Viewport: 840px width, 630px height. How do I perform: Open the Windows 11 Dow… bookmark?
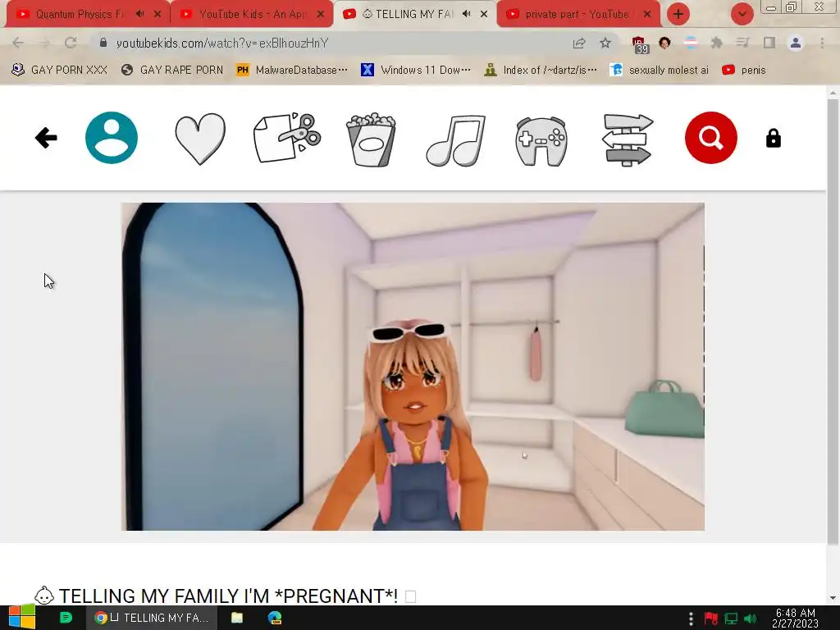(x=416, y=71)
